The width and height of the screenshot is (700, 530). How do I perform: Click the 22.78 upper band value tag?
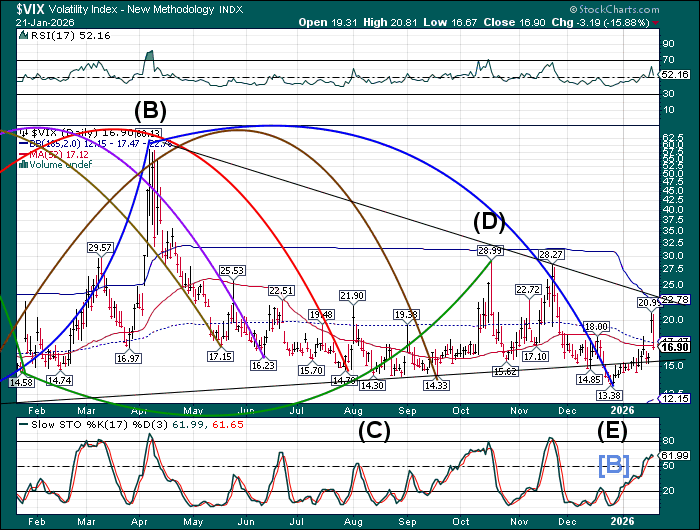coord(677,299)
